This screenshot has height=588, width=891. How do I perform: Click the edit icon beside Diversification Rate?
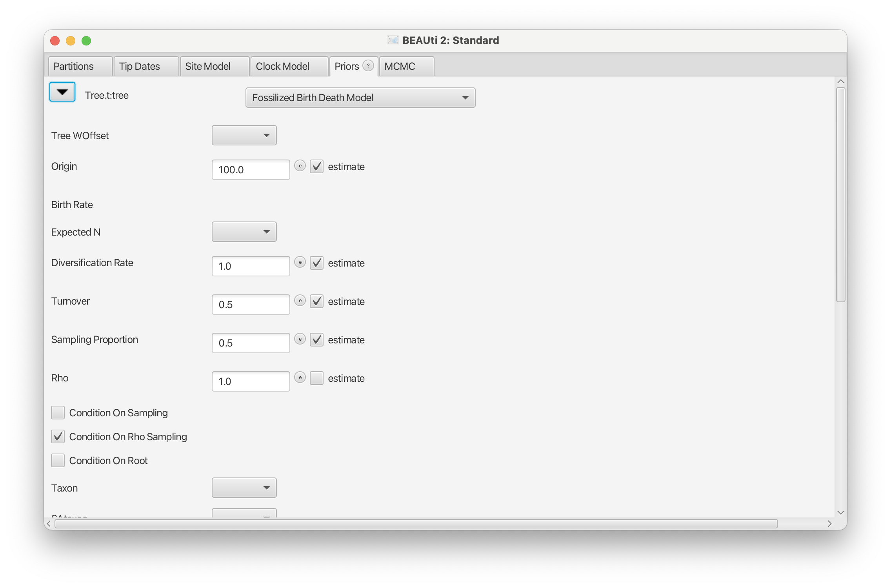pos(300,262)
